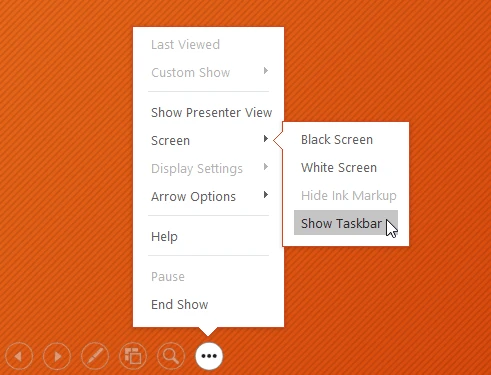Image resolution: width=491 pixels, height=375 pixels.
Task: Choose Black Screen option
Action: [x=337, y=140]
